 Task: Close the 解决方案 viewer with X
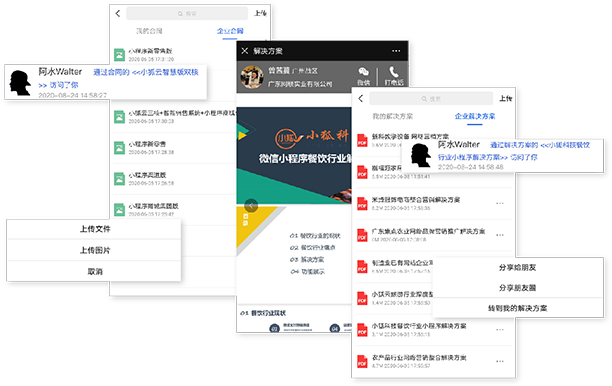[x=245, y=51]
